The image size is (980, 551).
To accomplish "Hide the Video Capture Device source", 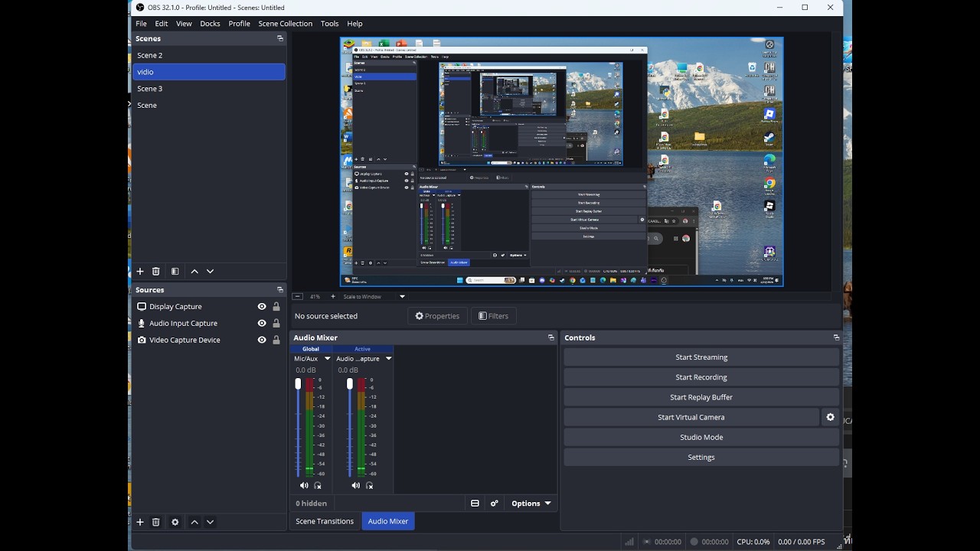I will pos(262,341).
